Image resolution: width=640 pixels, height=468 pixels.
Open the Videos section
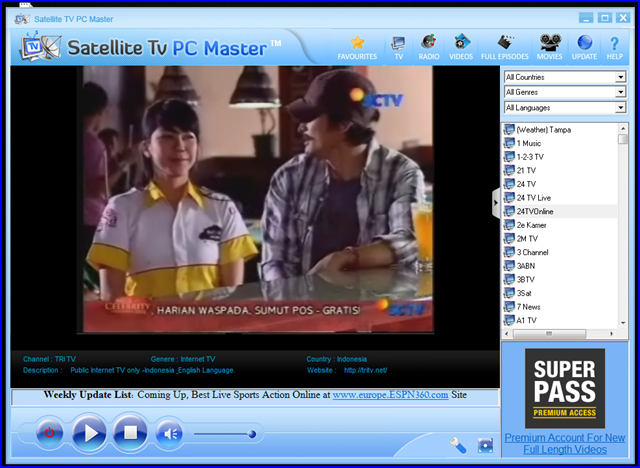pyautogui.click(x=461, y=48)
